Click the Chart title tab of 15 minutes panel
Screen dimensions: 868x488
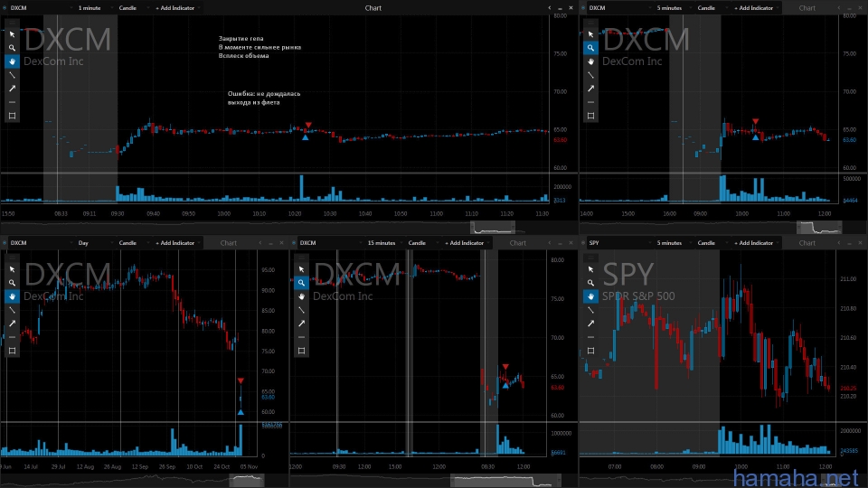518,243
